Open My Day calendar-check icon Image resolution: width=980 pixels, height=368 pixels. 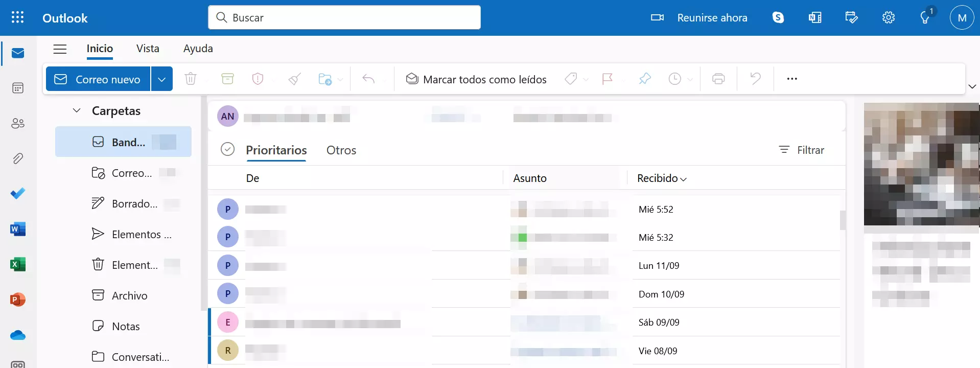click(852, 17)
